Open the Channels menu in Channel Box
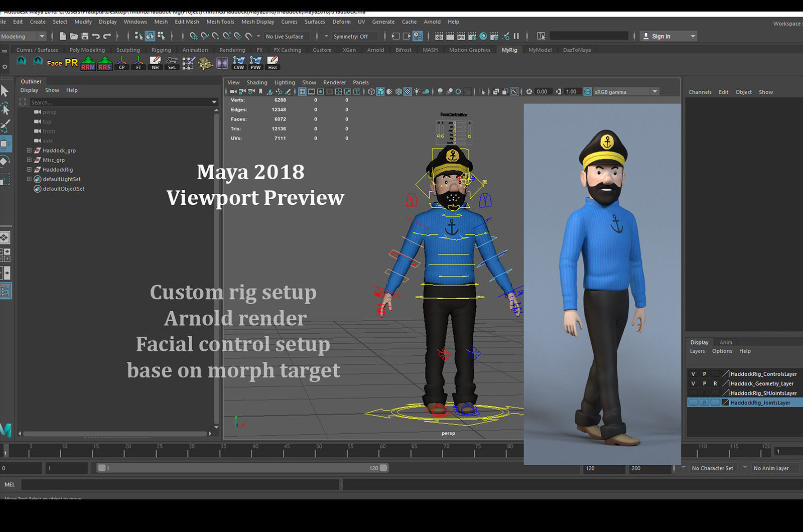803x532 pixels. 700,92
